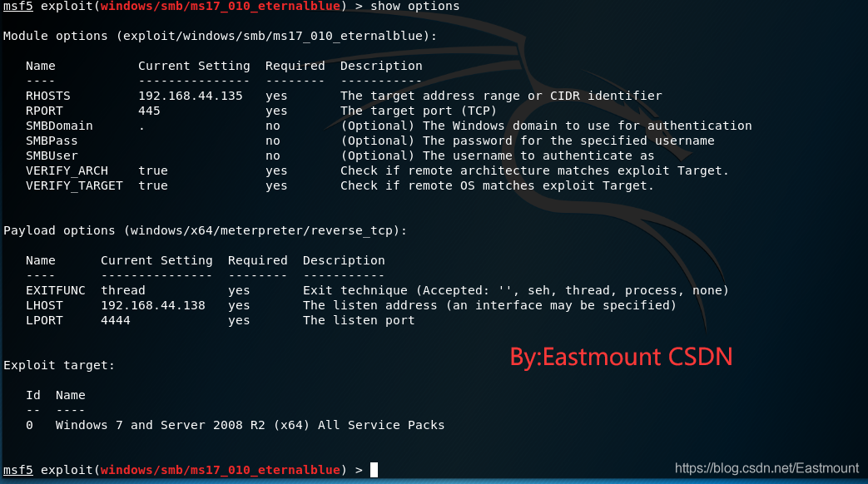Click 'The target address range or CIDR identifier' description
This screenshot has width=868, height=484.
click(501, 96)
